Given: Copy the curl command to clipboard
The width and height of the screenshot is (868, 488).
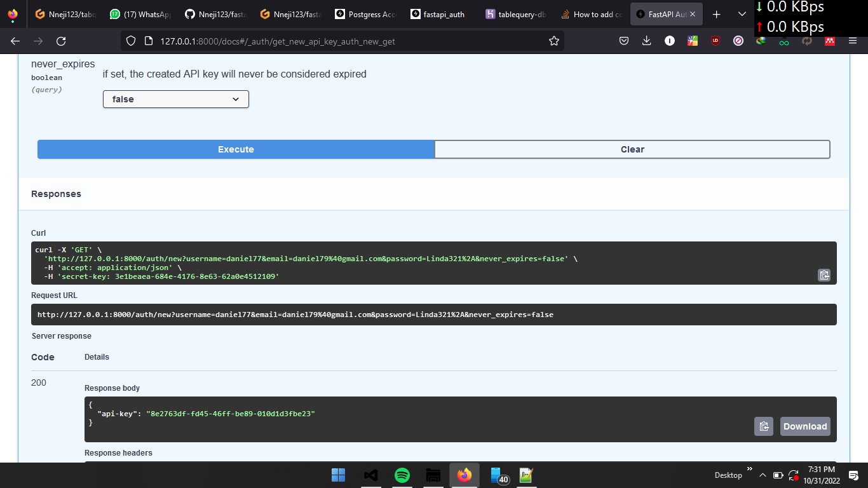Looking at the screenshot, I should pos(824,275).
